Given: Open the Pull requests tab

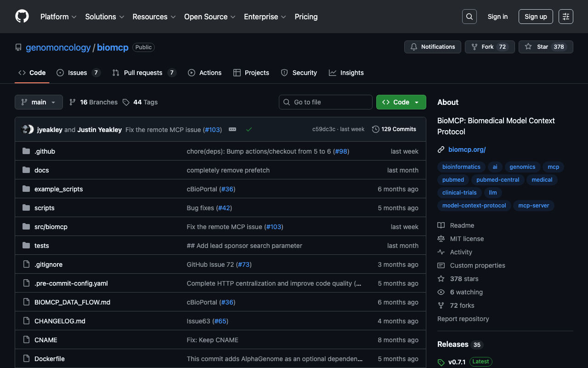Looking at the screenshot, I should (x=143, y=73).
